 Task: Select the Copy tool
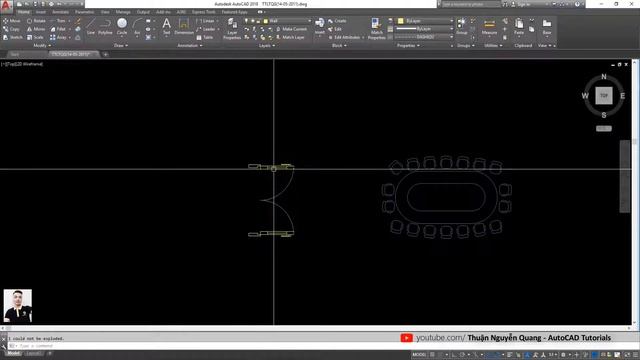click(x=11, y=29)
